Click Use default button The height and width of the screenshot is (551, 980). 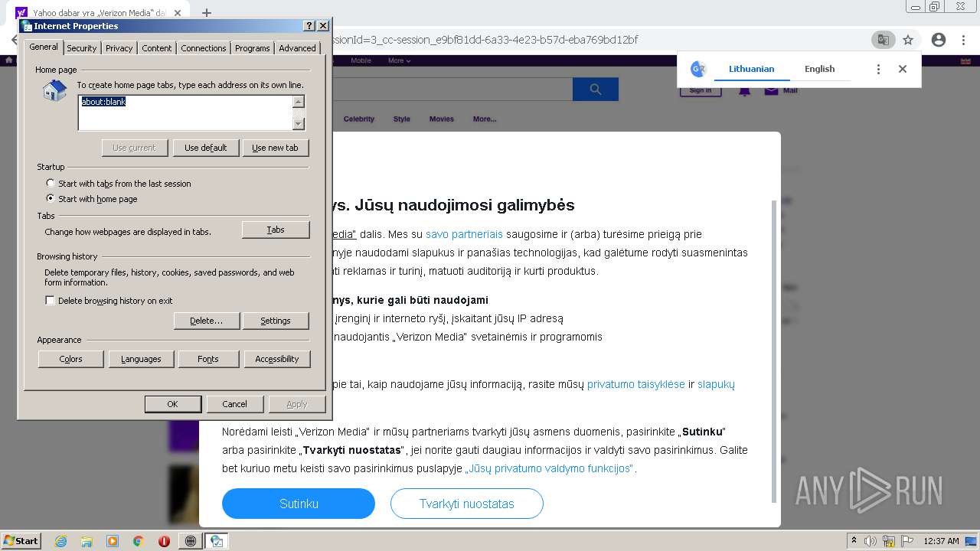click(206, 148)
